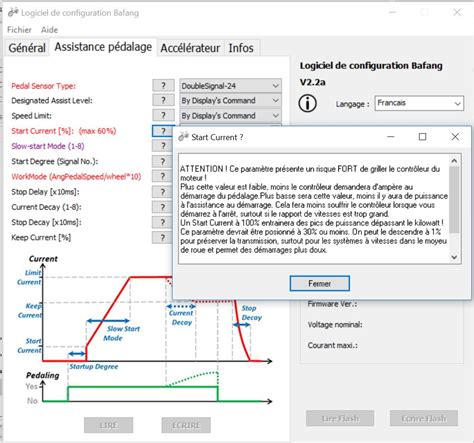Click the WorkMode label
This screenshot has height=443, width=474.
[76, 176]
